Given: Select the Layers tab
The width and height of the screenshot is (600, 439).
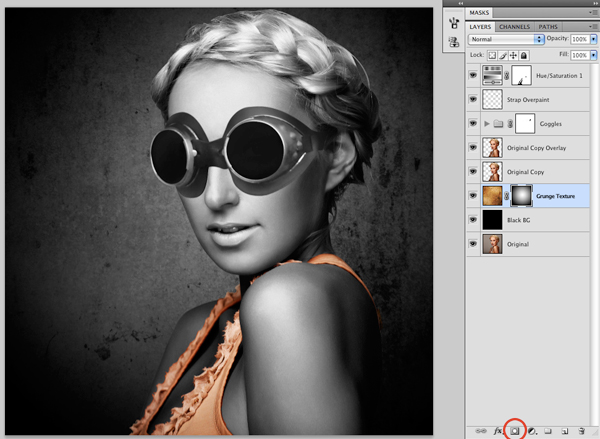Looking at the screenshot, I should click(x=480, y=27).
